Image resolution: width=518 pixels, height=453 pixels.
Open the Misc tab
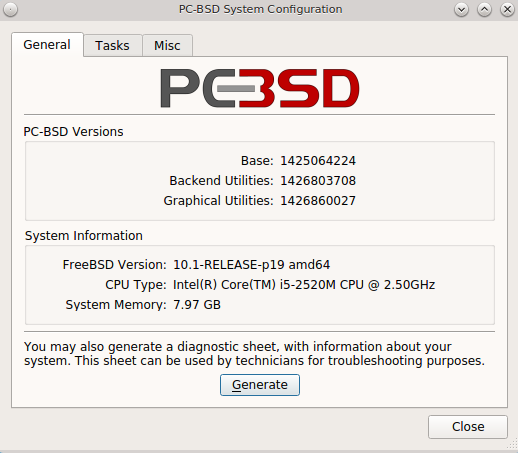click(x=167, y=46)
